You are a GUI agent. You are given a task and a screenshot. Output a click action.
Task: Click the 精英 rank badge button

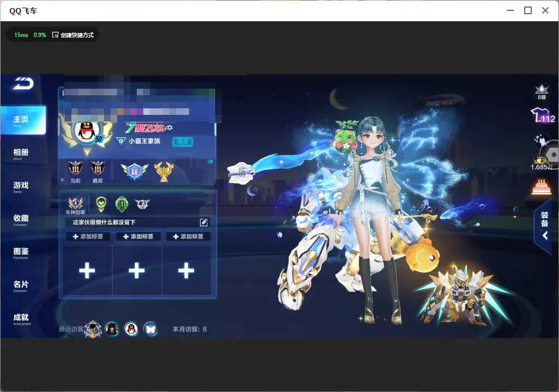click(x=183, y=142)
